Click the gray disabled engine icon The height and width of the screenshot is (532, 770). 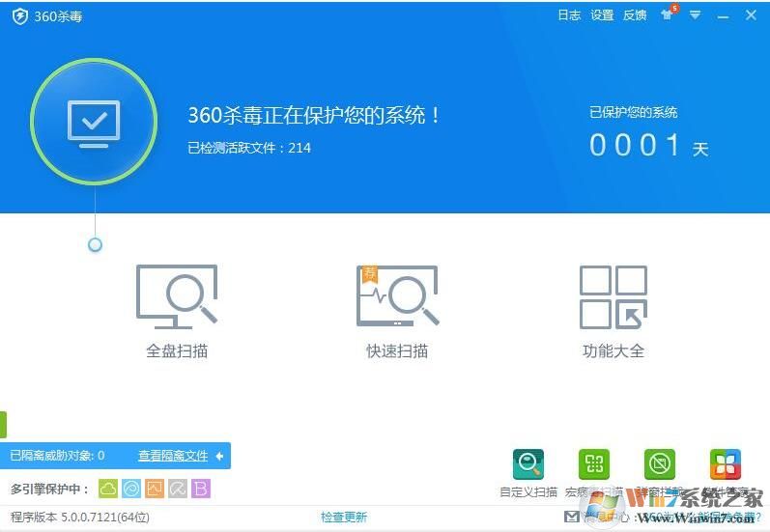[x=178, y=489]
